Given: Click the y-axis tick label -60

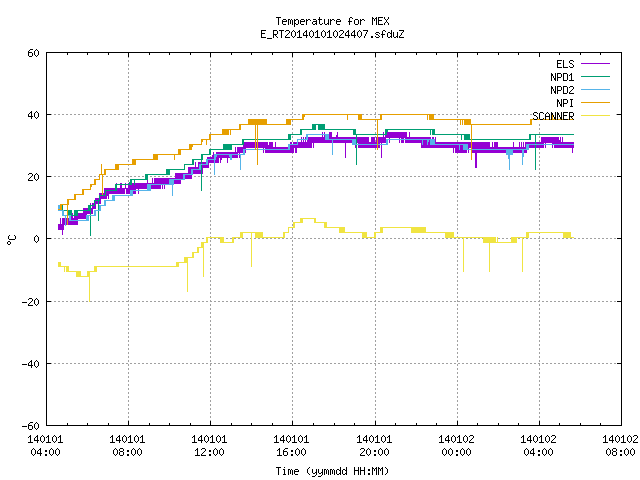Looking at the screenshot, I should pos(31,426).
